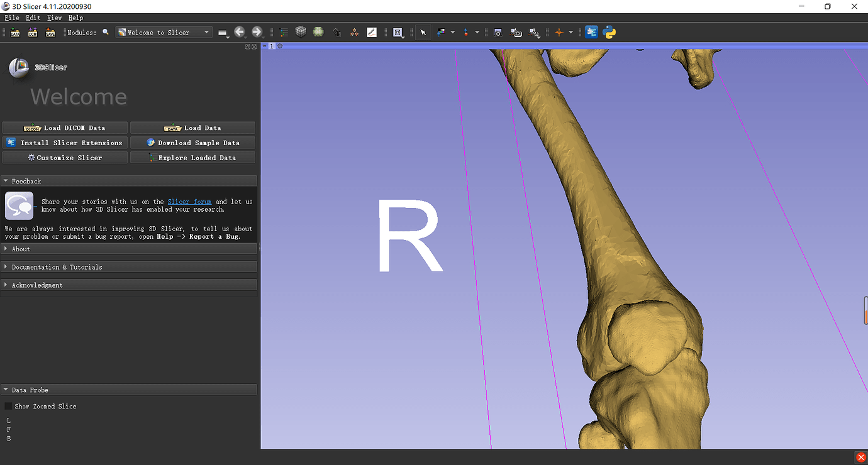Select the mouse pointer interaction mode
This screenshot has height=465, width=868.
pos(423,32)
